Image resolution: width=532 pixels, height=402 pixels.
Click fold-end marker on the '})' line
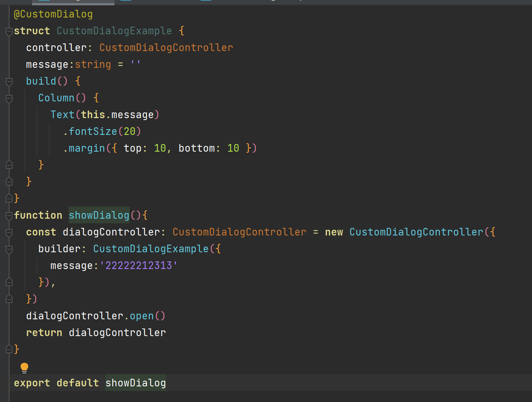[x=10, y=299]
